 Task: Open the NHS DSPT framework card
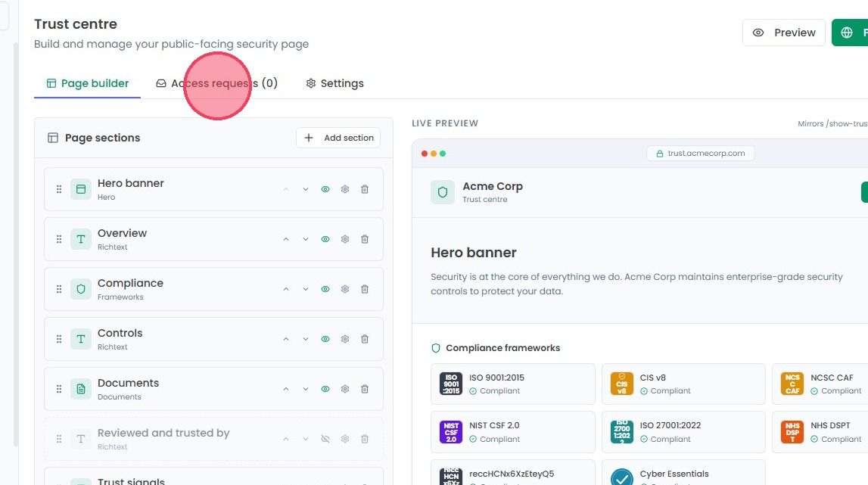(820, 432)
